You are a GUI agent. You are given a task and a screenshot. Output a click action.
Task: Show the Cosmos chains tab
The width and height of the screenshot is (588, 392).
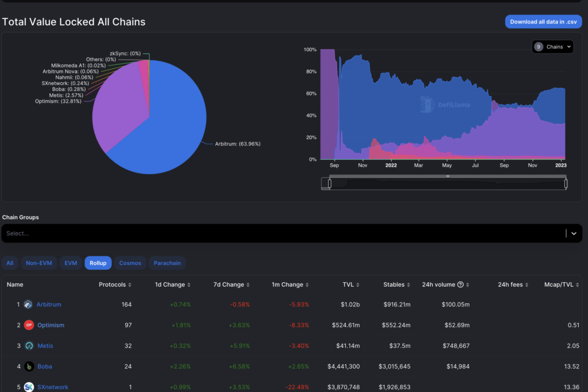[130, 263]
